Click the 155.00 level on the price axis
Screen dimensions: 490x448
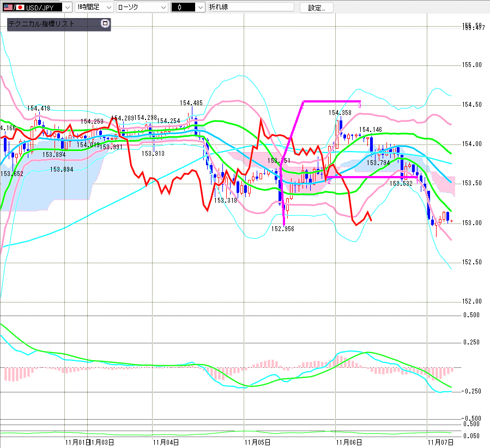[x=472, y=65]
